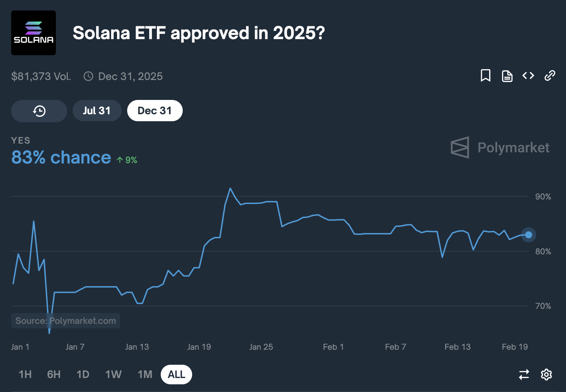Open the market document/rules icon
This screenshot has height=392, width=566.
coord(507,76)
